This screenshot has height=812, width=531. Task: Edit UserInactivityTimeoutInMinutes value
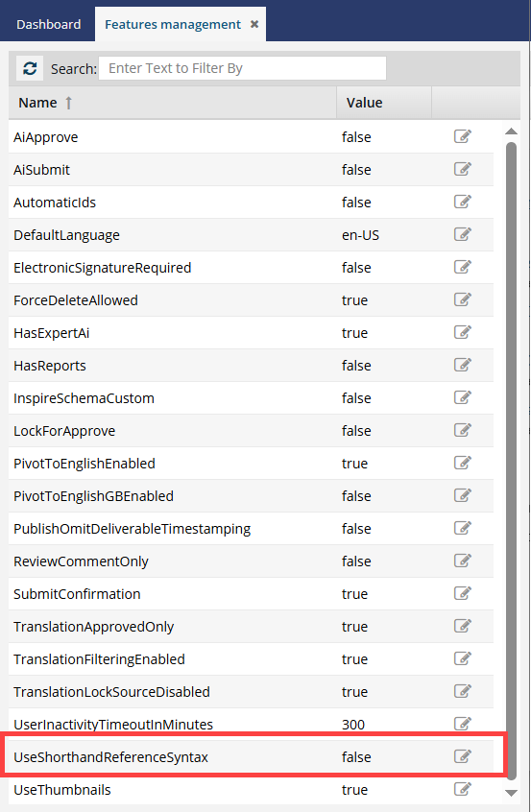point(462,724)
